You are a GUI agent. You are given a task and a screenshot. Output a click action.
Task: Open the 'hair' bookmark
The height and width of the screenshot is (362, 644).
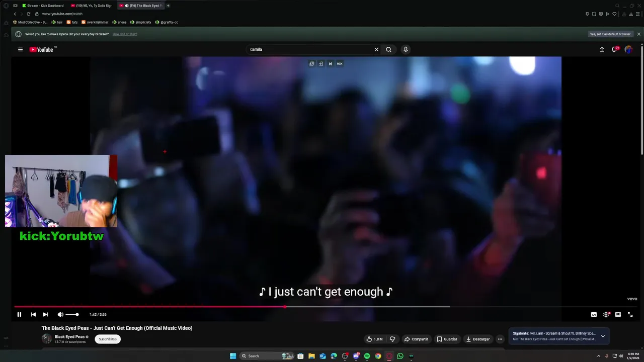pyautogui.click(x=57, y=22)
